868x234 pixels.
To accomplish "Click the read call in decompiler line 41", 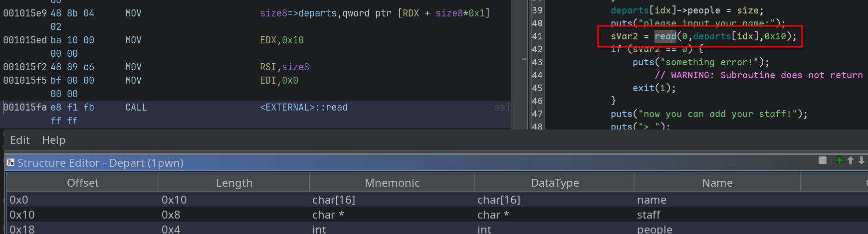I will tap(665, 36).
